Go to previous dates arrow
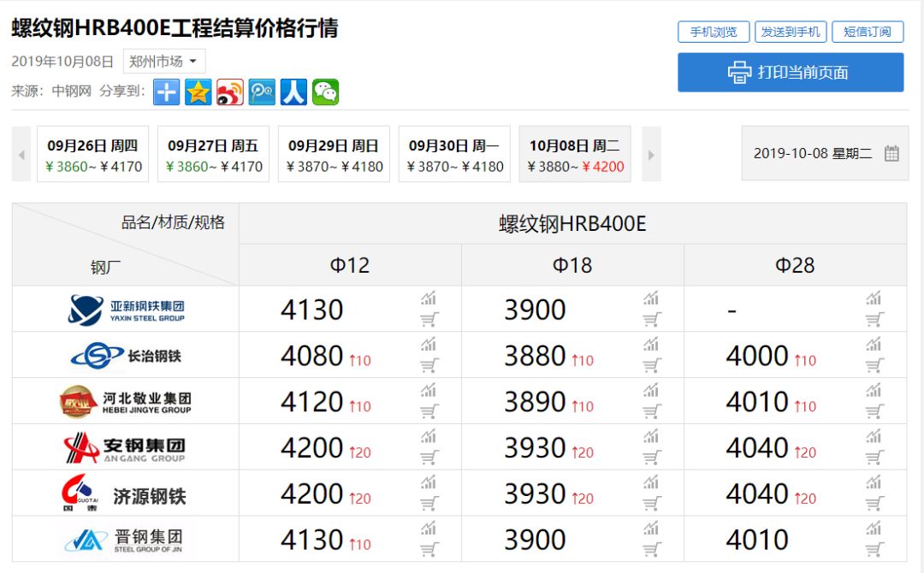The width and height of the screenshot is (924, 573). point(21,154)
